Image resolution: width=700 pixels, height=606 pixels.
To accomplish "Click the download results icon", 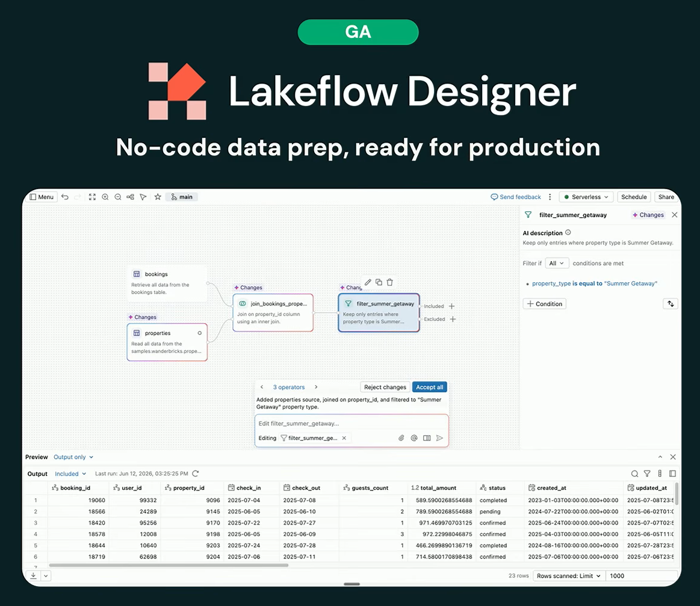I will [34, 576].
